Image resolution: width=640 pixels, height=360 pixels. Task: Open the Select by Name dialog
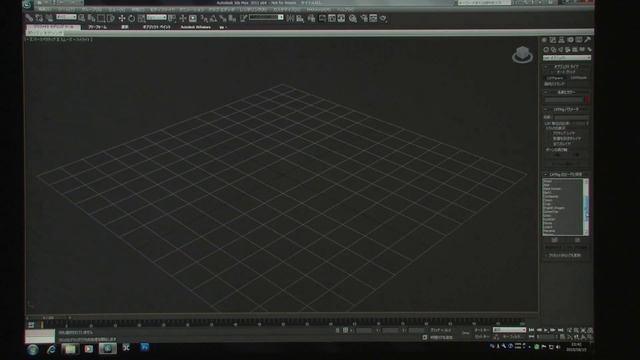(91, 18)
